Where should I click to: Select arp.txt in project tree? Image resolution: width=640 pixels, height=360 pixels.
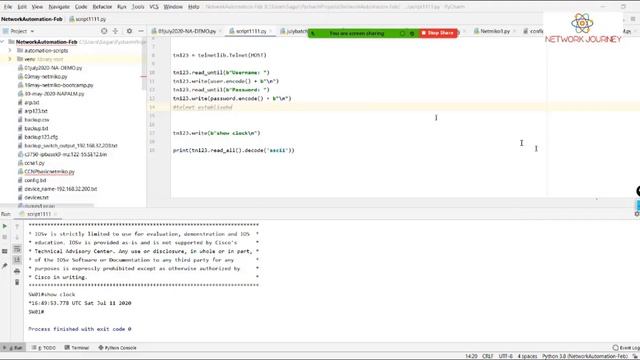32,102
